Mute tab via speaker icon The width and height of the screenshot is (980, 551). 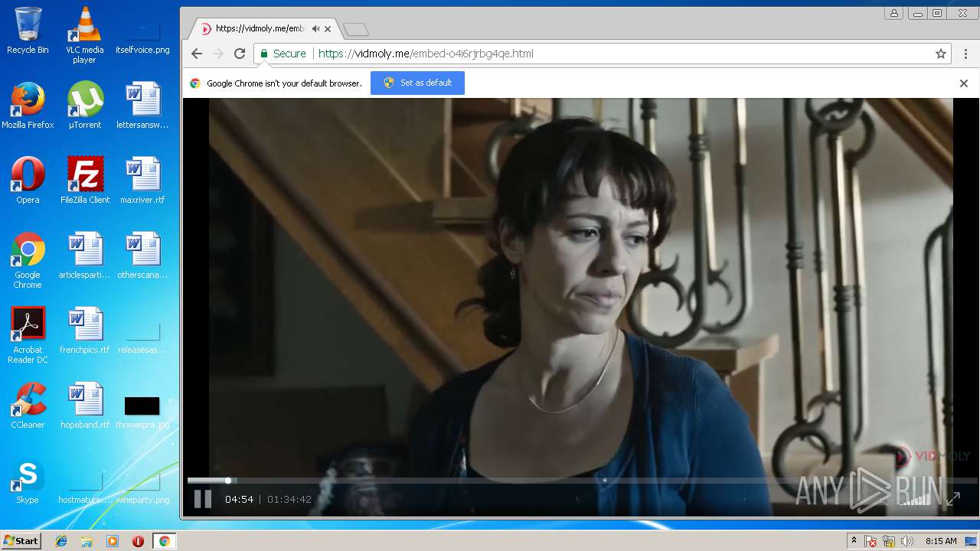point(315,29)
